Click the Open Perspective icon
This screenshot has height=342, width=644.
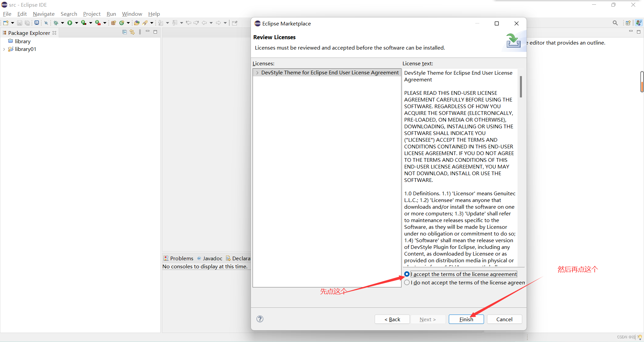coord(628,23)
